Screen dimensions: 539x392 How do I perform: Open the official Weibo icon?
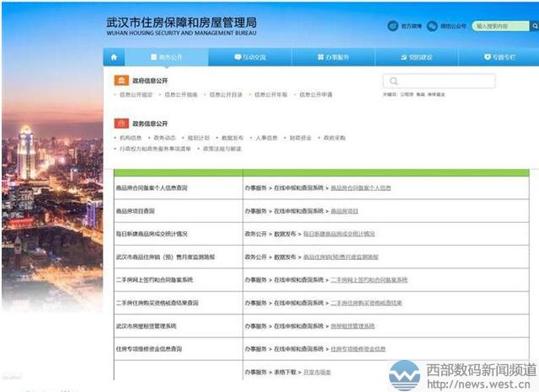(392, 26)
